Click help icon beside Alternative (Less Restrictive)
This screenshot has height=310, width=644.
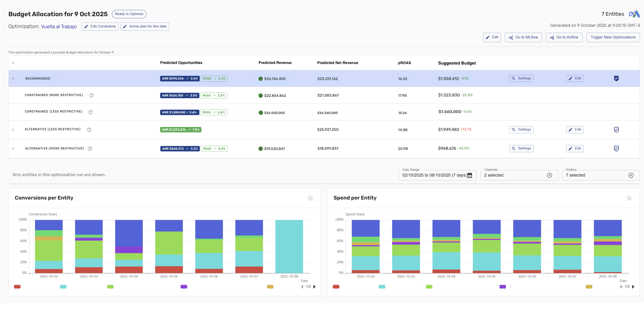click(89, 130)
